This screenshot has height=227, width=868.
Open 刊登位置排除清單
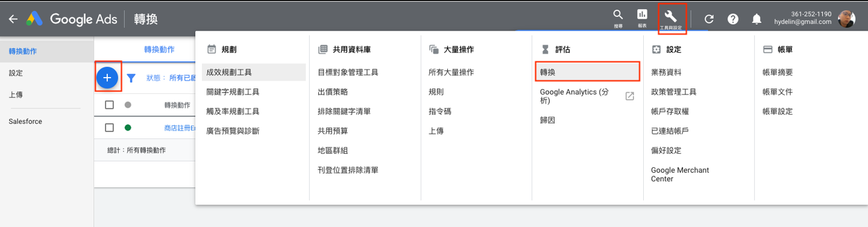[348, 170]
